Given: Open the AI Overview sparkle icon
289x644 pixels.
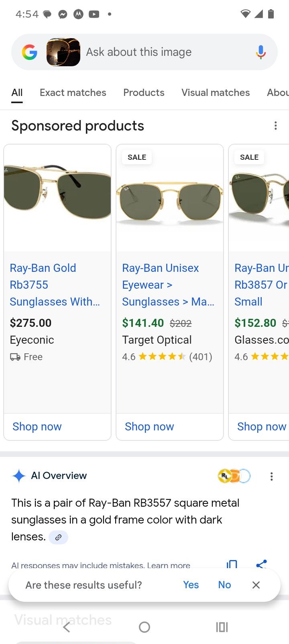Looking at the screenshot, I should click(x=18, y=476).
